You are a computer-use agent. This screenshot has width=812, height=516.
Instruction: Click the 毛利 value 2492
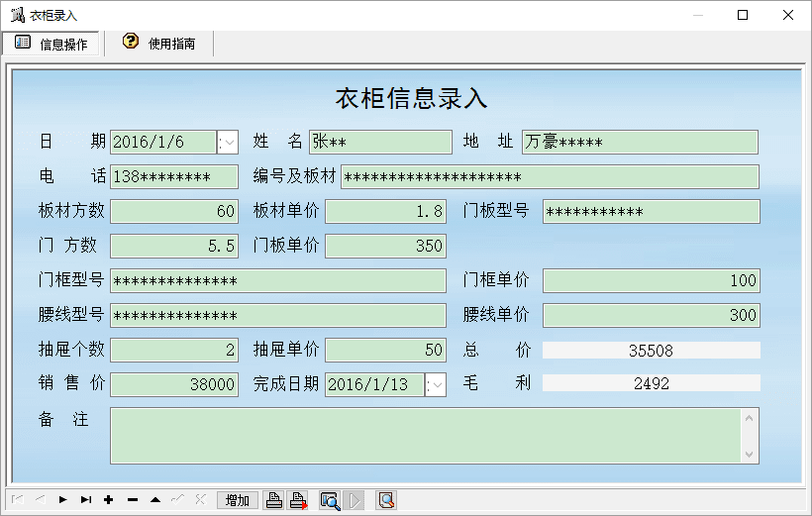[651, 384]
